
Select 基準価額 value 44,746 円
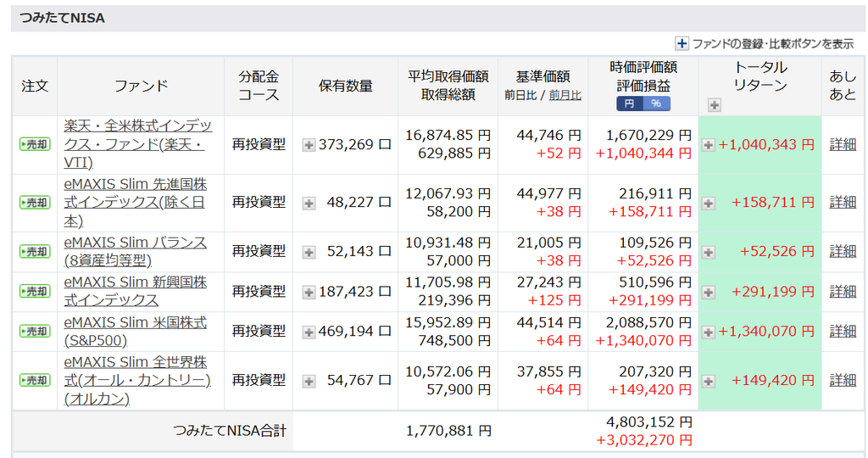coord(548,135)
